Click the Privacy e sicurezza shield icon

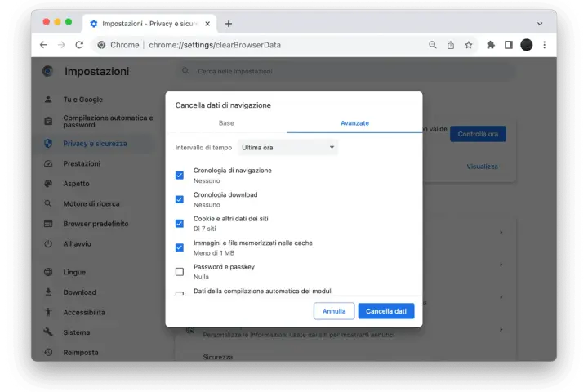click(x=48, y=143)
